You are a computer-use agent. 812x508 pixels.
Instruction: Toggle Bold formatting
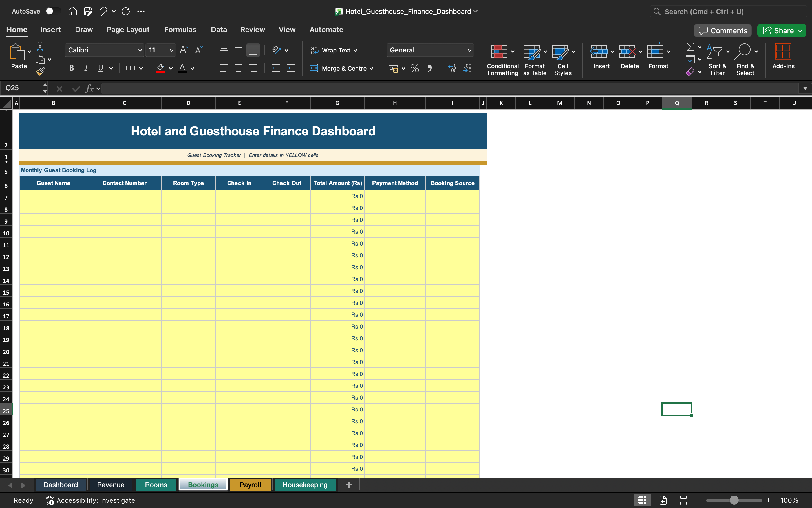click(71, 68)
